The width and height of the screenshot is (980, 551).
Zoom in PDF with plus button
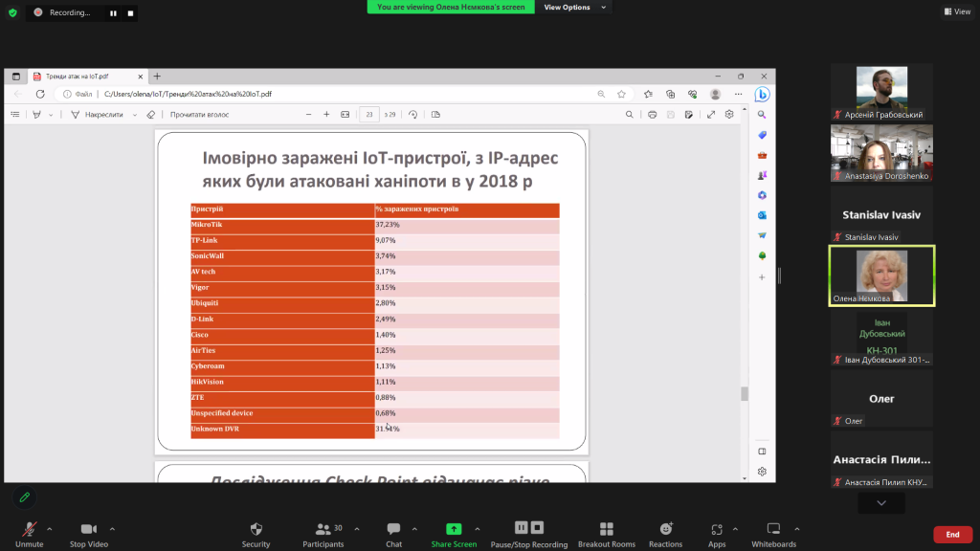click(x=326, y=115)
